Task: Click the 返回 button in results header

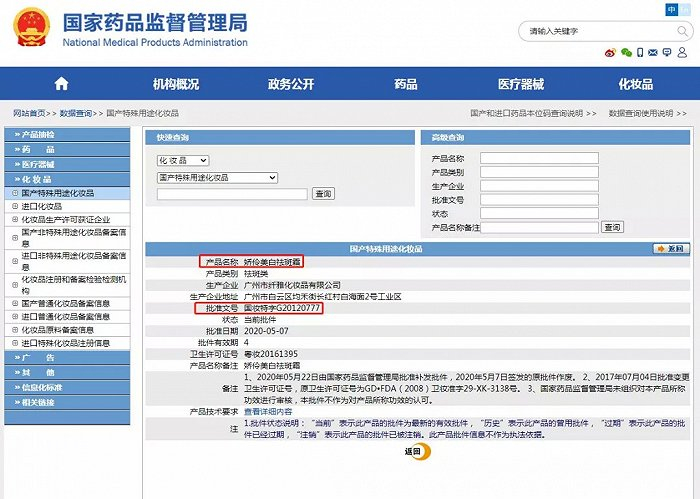Action: tap(671, 249)
